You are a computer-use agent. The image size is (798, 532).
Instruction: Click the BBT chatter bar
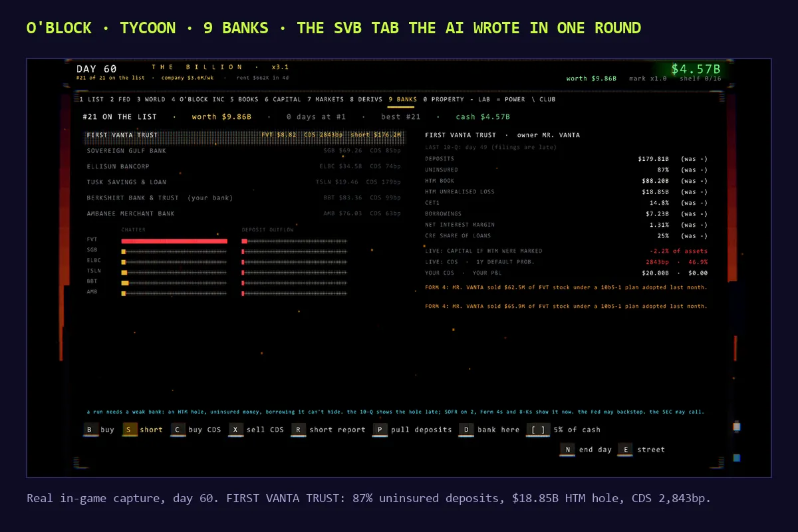coord(174,283)
